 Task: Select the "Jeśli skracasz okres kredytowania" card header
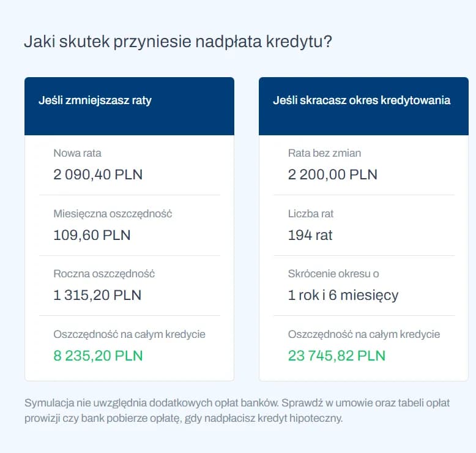362,100
